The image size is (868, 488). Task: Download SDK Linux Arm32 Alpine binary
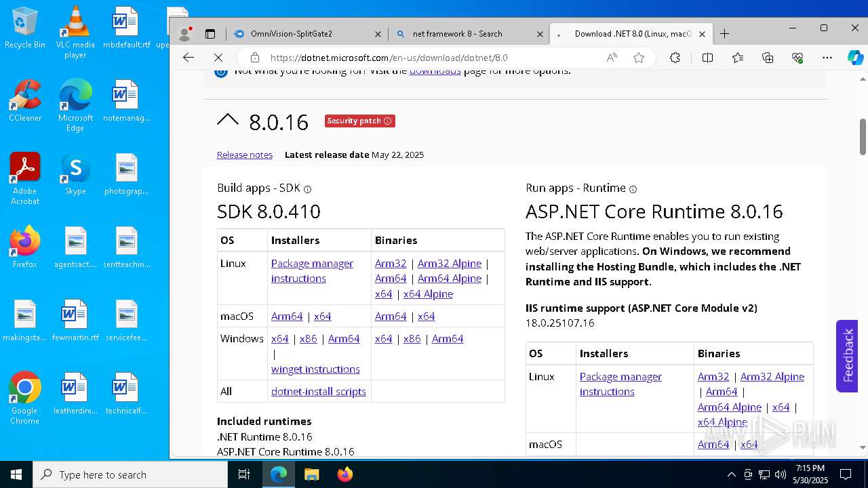coord(450,263)
